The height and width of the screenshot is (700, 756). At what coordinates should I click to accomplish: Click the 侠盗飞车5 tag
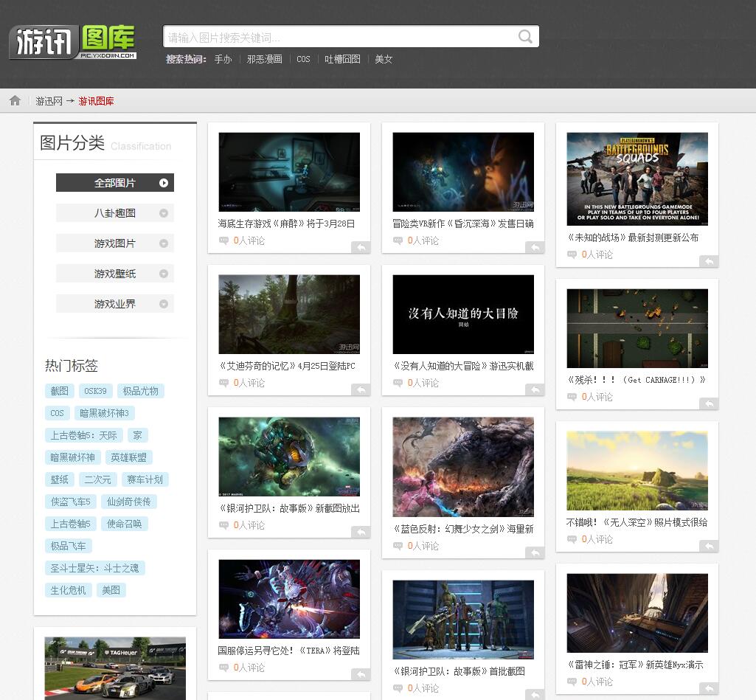[70, 502]
